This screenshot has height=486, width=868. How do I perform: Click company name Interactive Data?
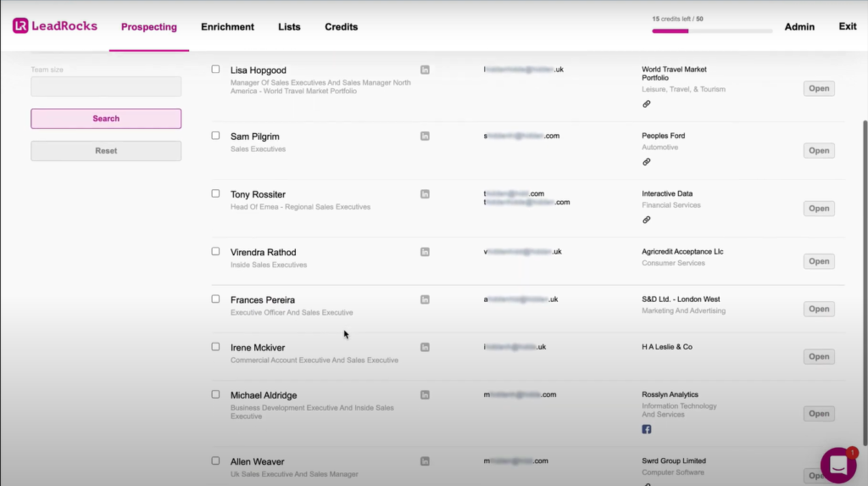(x=667, y=194)
